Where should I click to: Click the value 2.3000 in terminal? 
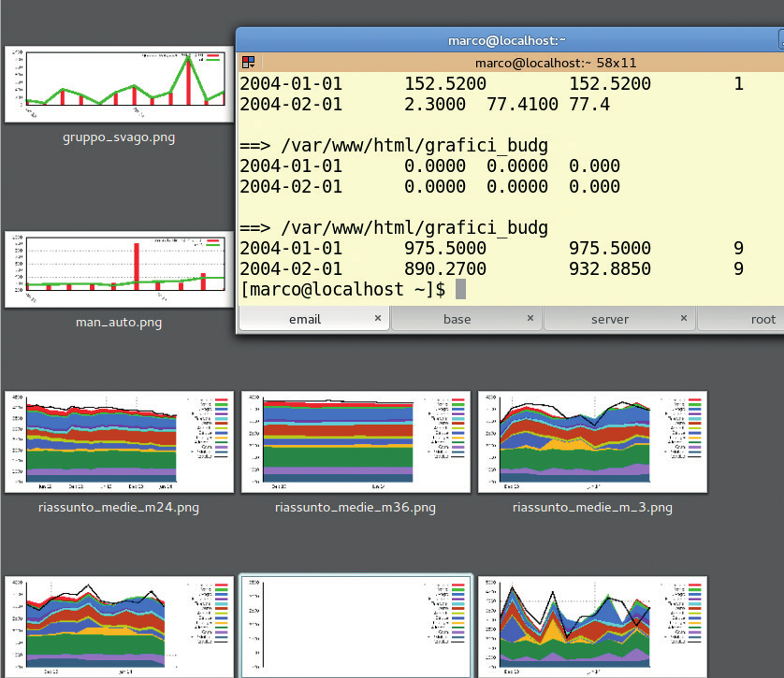(434, 105)
